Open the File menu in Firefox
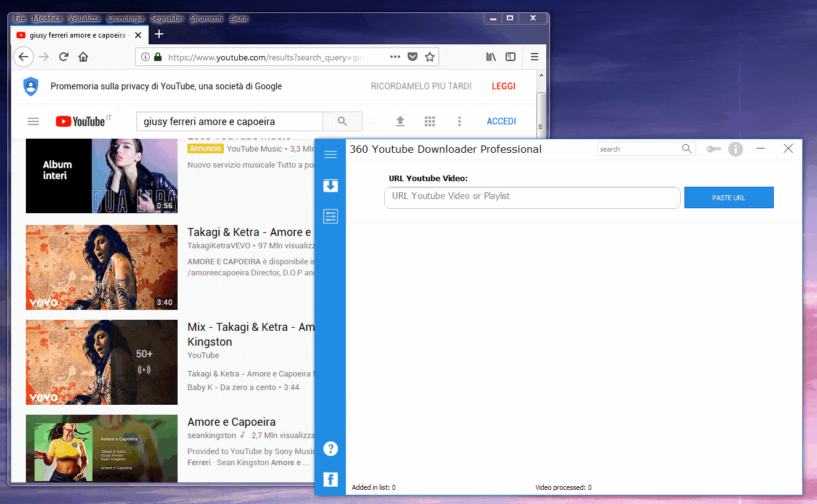 point(20,18)
